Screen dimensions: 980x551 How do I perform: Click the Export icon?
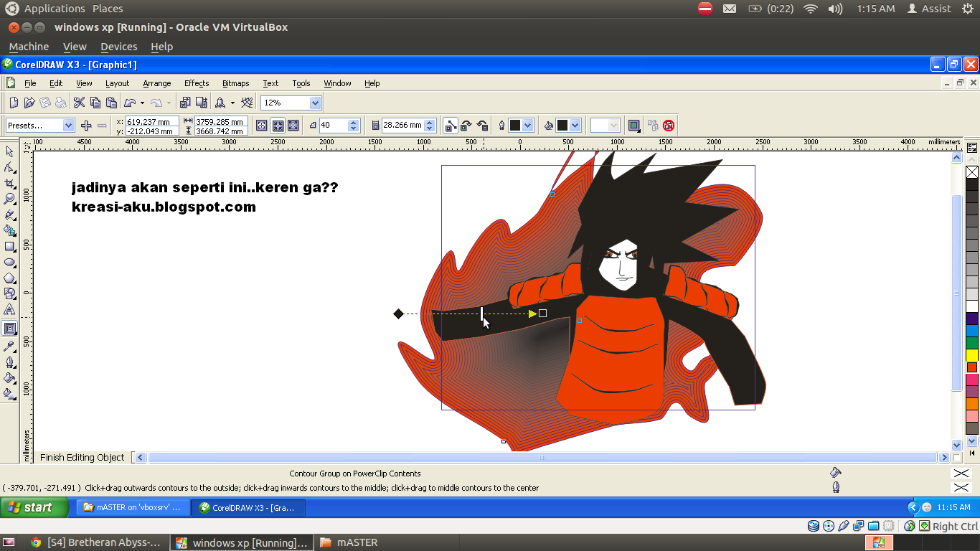[202, 103]
